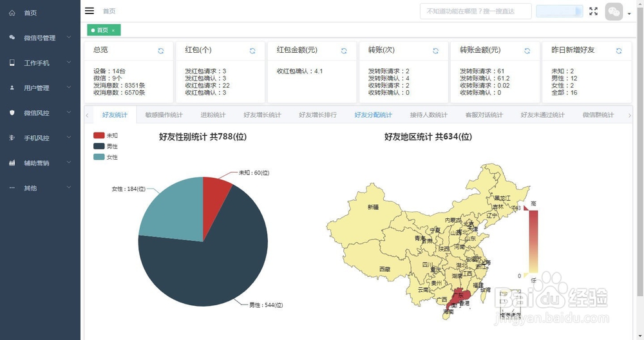Open the user dropdown arrow beside avatar

(x=629, y=14)
